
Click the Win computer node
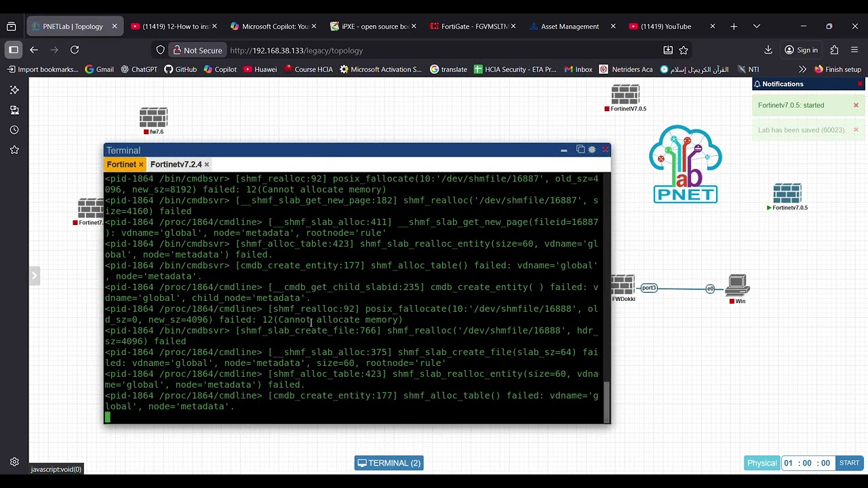tap(737, 285)
